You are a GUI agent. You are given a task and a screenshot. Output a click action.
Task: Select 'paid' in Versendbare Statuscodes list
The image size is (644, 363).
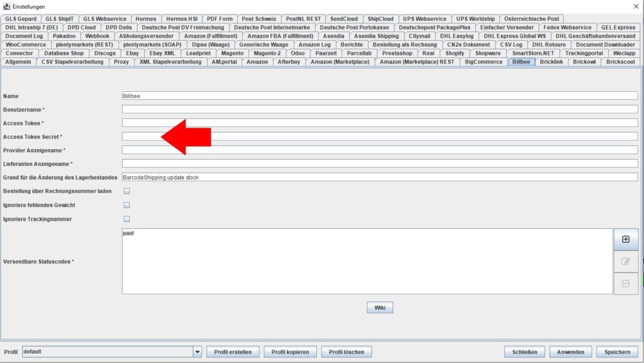tap(128, 233)
